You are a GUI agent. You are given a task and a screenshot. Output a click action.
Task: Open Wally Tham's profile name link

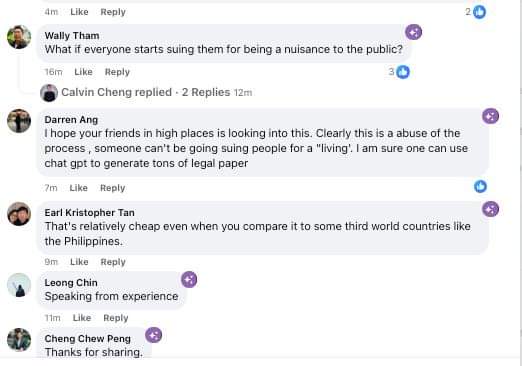72,36
